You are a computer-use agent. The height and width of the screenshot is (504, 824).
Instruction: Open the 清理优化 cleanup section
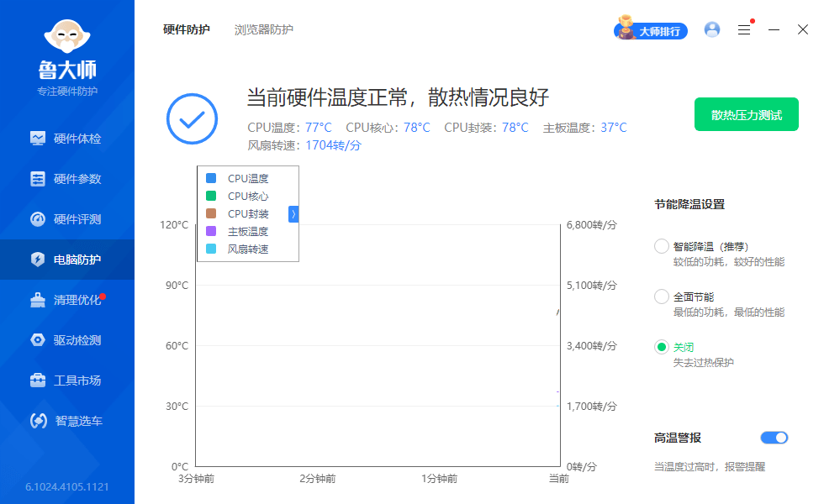[67, 301]
